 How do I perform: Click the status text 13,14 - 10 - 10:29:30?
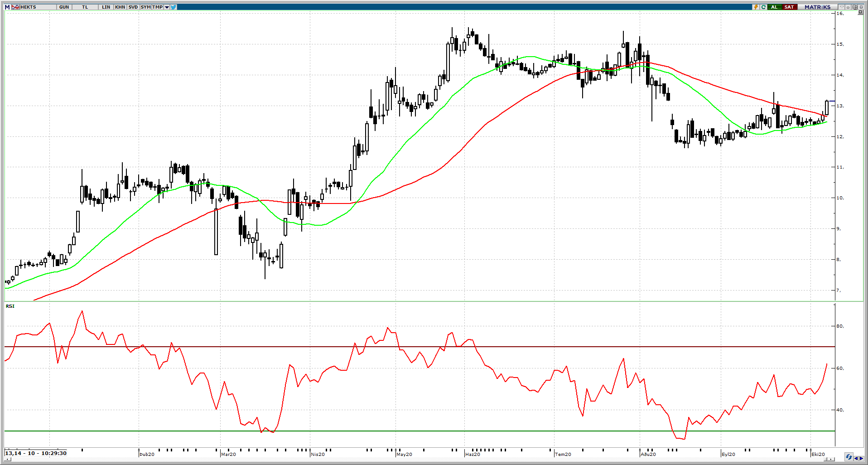tap(36, 453)
